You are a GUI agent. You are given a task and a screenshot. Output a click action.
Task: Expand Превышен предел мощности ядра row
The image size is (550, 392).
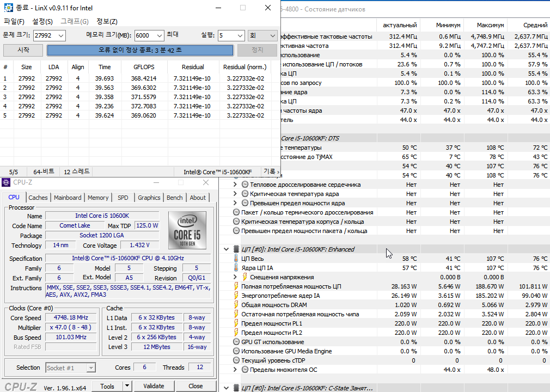point(235,203)
